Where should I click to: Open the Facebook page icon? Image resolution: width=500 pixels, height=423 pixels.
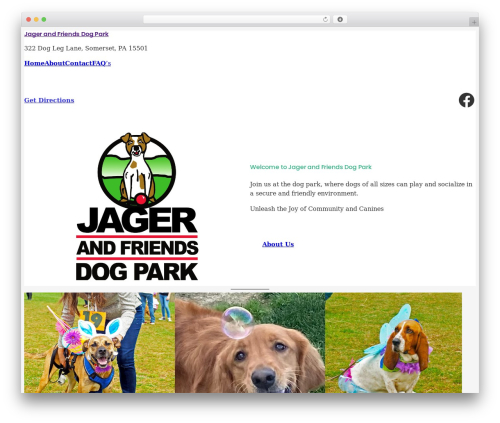466,100
